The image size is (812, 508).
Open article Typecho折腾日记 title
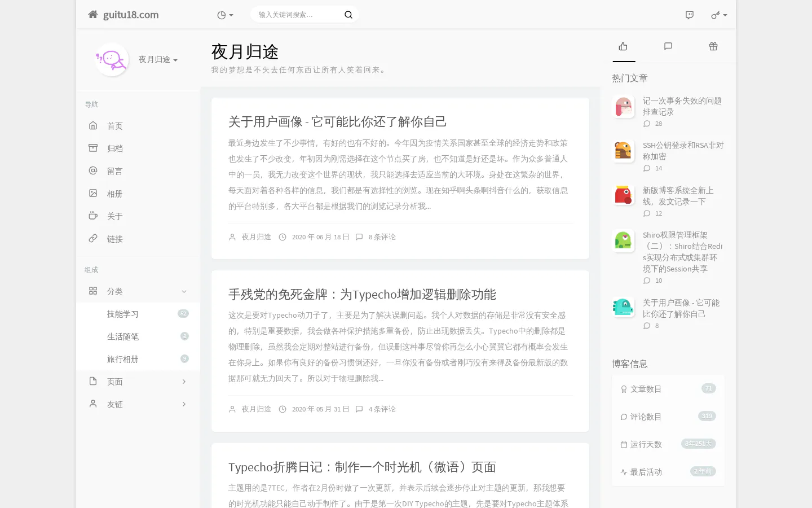pos(362,467)
